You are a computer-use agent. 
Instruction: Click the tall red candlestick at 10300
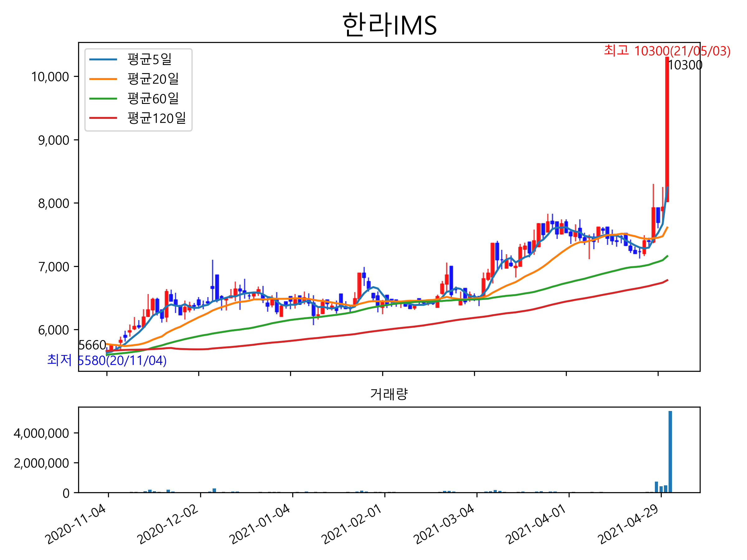point(667,130)
